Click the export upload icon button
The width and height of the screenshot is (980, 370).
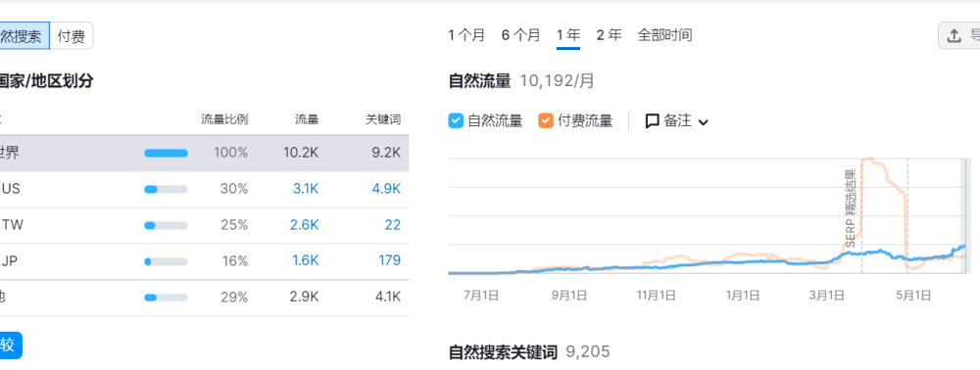pos(954,35)
